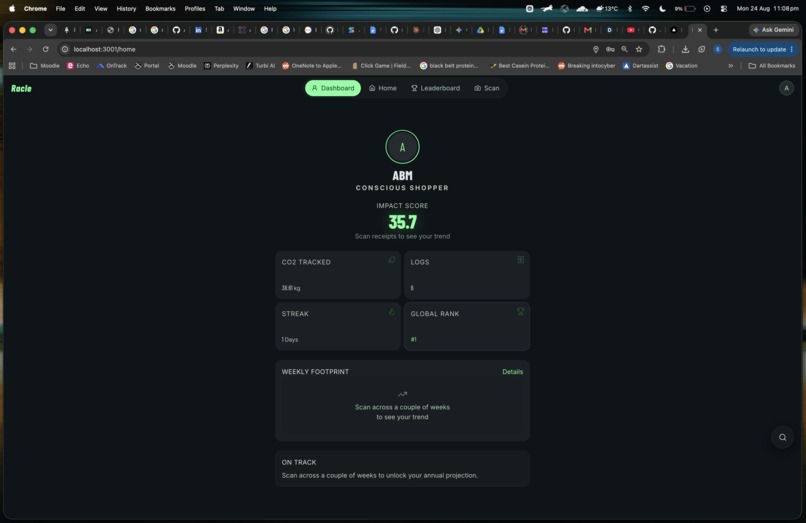Click the impact score value 35.7
This screenshot has height=523, width=806.
tap(402, 222)
